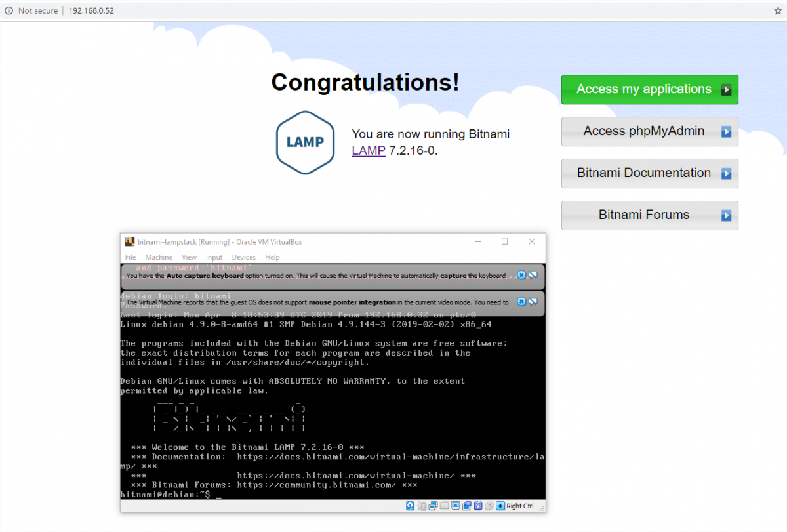Click the audio status icon in the status bar
This screenshot has height=532, width=787.
pyautogui.click(x=422, y=506)
